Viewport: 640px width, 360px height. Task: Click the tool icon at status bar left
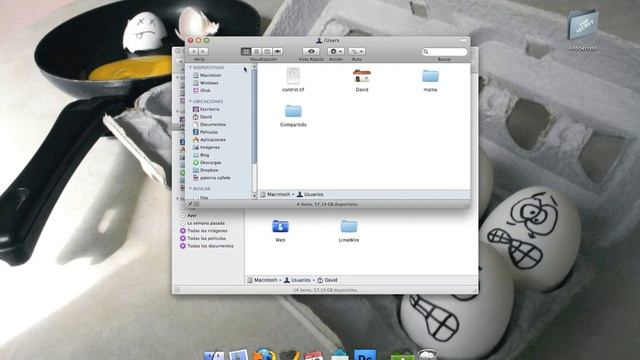pos(190,204)
